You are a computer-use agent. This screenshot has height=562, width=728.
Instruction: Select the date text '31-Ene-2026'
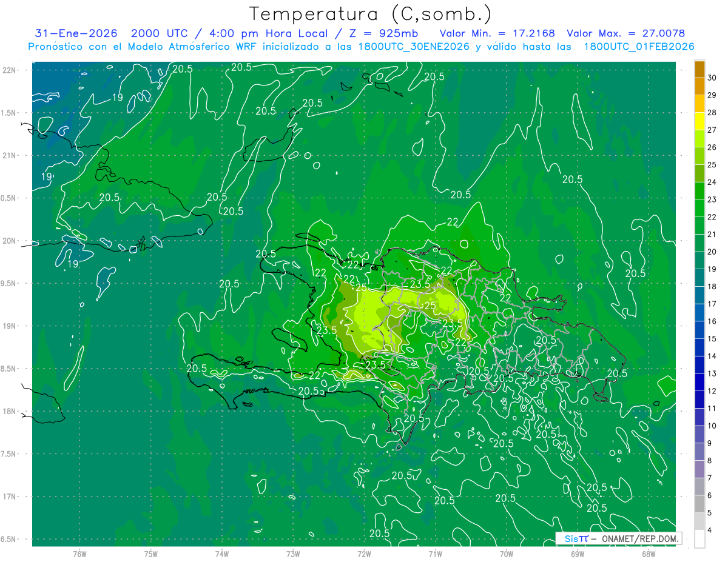77,34
